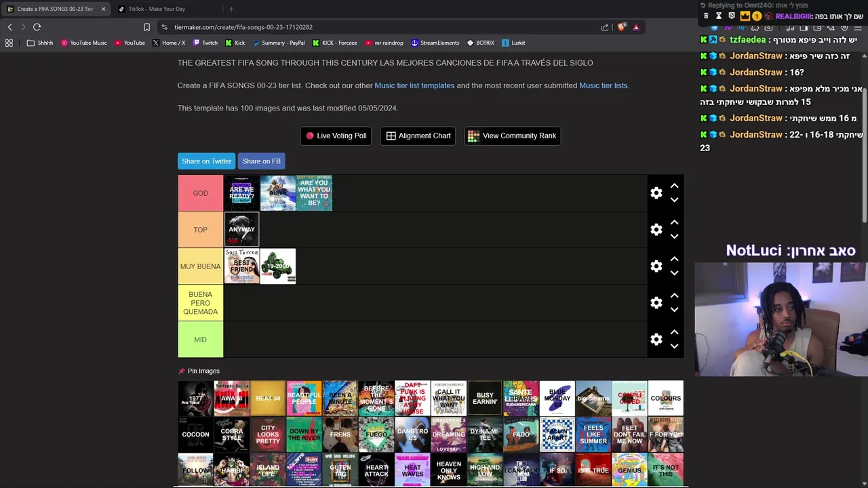This screenshot has height=488, width=868.
Task: Open settings gear for the TOP tier
Action: pyautogui.click(x=656, y=230)
